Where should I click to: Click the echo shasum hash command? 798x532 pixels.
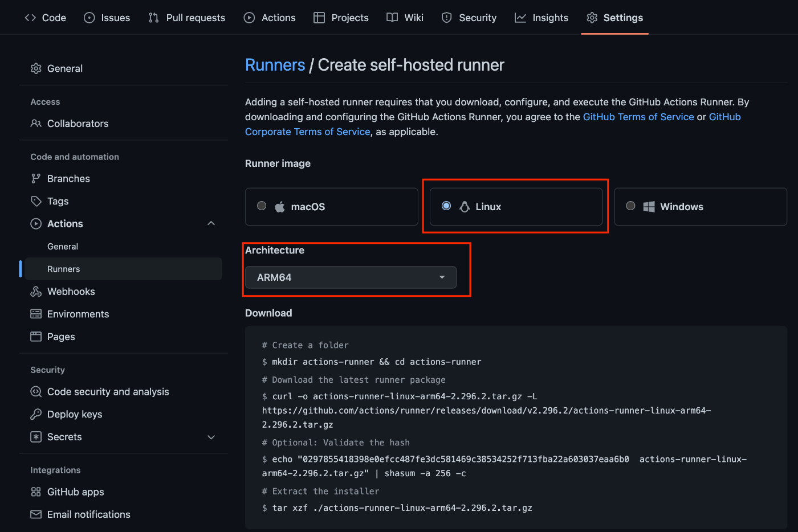pyautogui.click(x=504, y=466)
